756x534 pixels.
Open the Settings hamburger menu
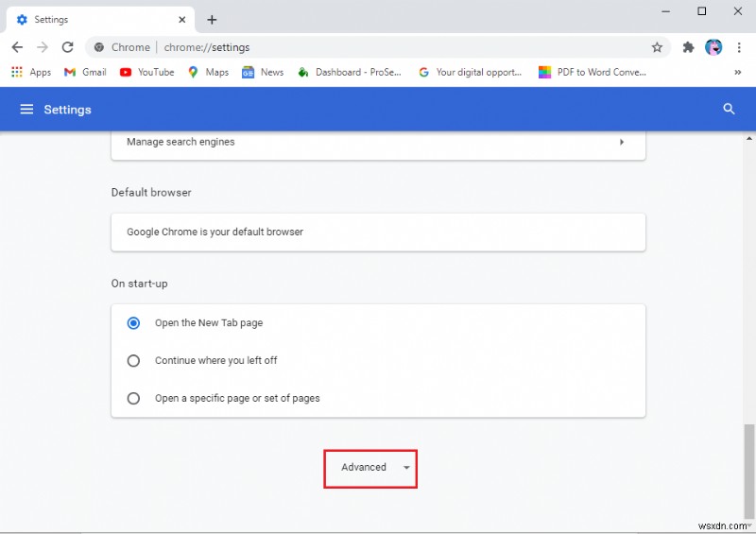tap(26, 110)
